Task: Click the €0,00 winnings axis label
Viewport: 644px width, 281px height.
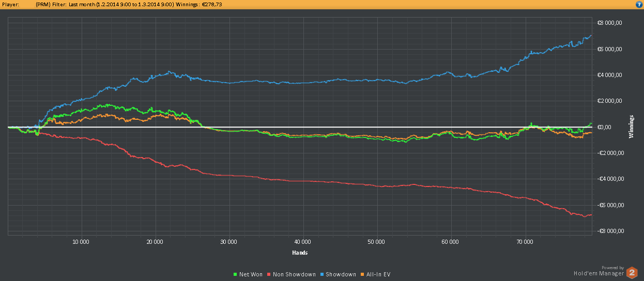Action: point(604,127)
